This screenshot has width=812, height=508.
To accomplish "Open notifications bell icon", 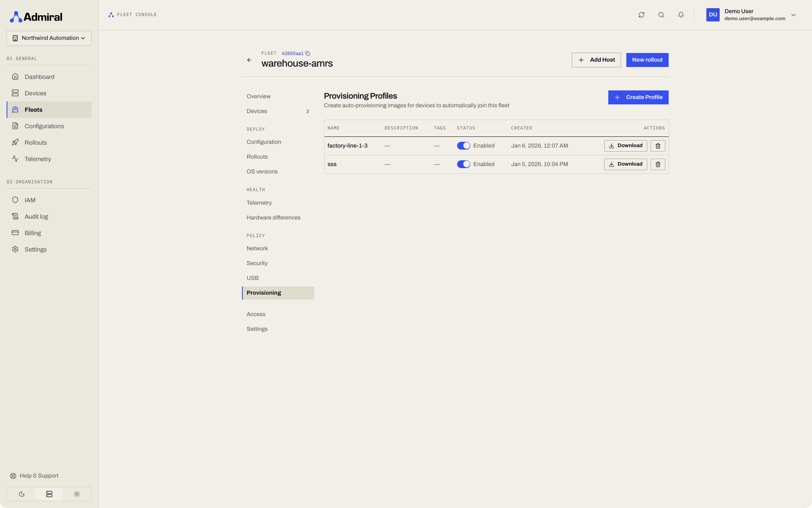I will point(681,15).
